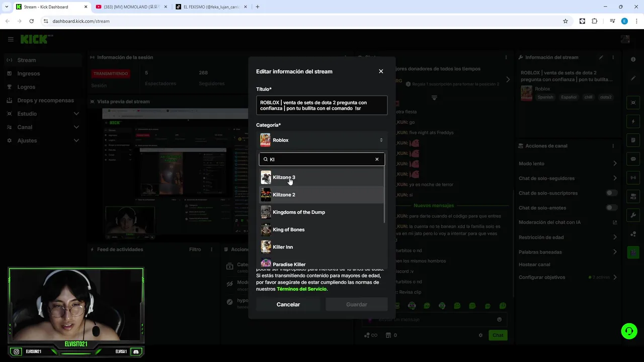Expand Chat de solo-seguidores options
The height and width of the screenshot is (362, 644).
pyautogui.click(x=615, y=178)
